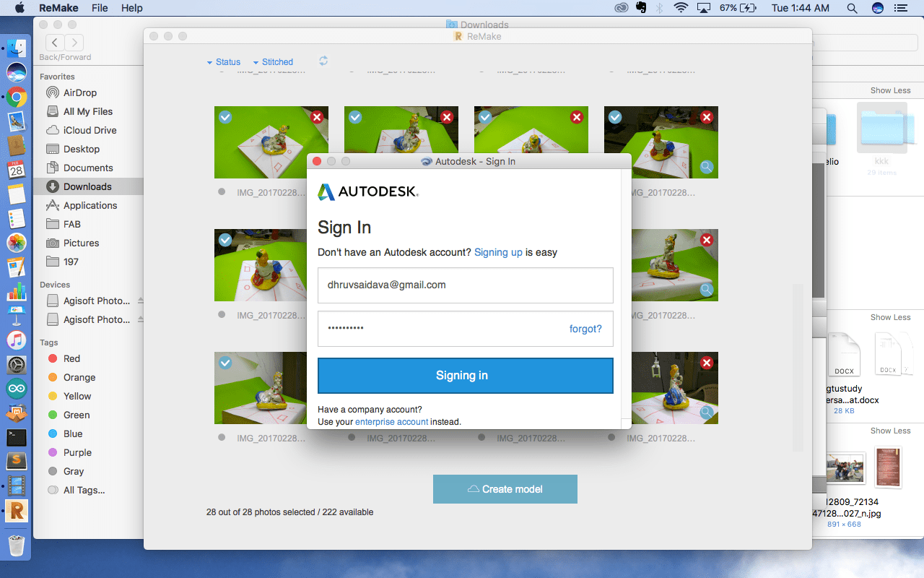Open the Help menu

[x=131, y=8]
